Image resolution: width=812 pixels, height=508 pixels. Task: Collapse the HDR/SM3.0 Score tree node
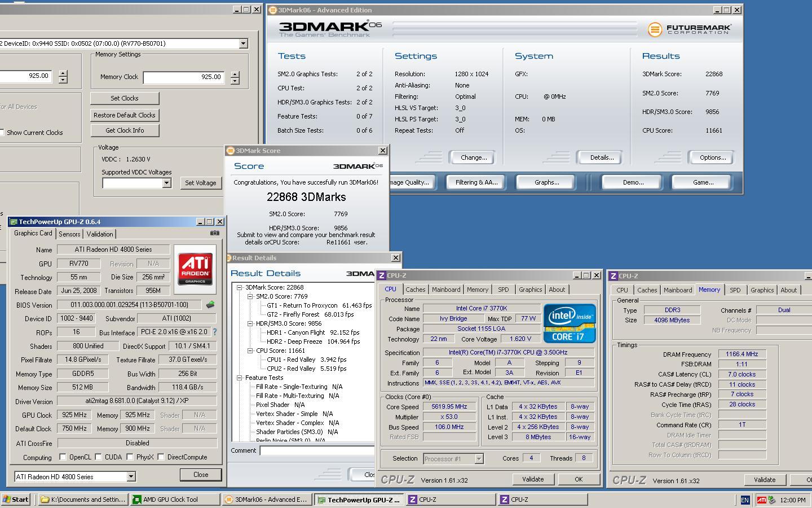tap(250, 323)
